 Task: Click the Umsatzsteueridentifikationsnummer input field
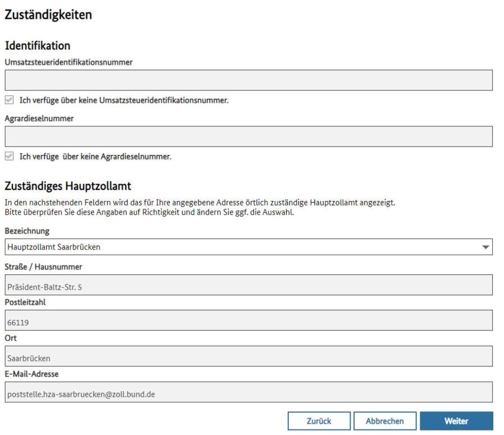248,80
